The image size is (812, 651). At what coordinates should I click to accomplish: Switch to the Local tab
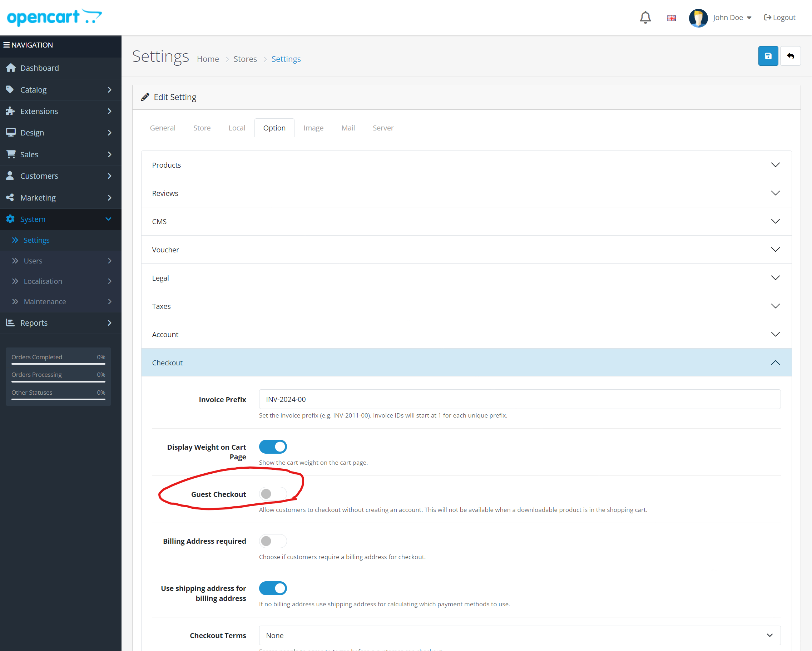pyautogui.click(x=237, y=128)
